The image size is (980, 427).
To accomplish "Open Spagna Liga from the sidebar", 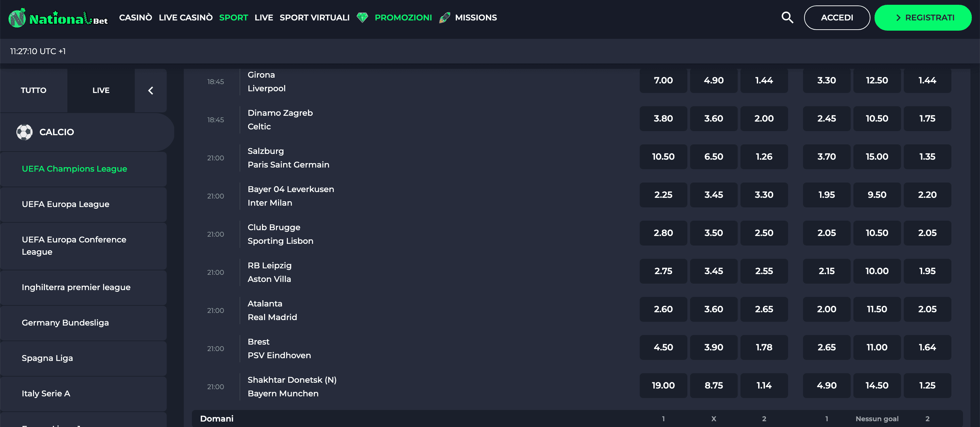I will [47, 358].
